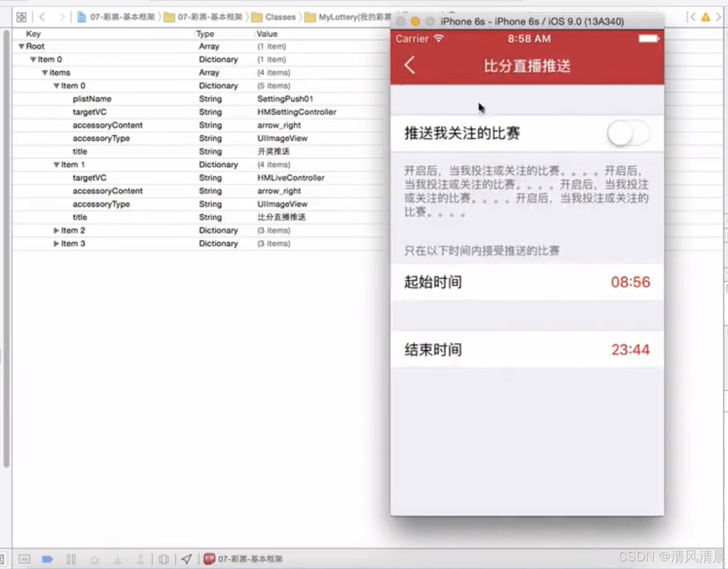Viewport: 728px width, 569px height.
Task: Click the Value column header
Action: pyautogui.click(x=267, y=34)
